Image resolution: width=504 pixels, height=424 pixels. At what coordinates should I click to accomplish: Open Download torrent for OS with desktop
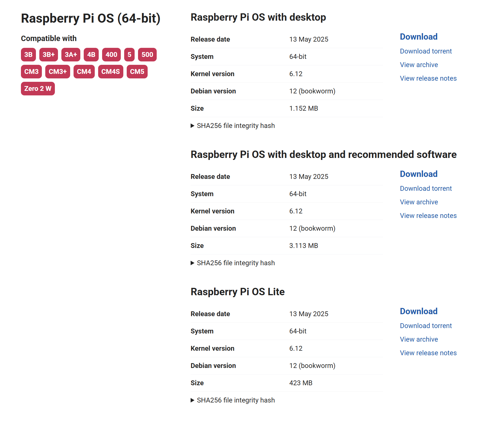coord(426,51)
